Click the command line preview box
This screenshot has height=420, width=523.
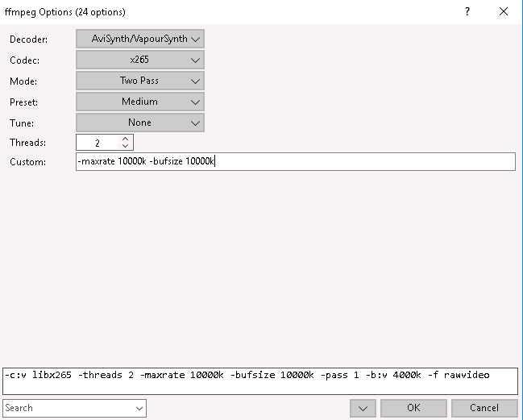coord(260,381)
